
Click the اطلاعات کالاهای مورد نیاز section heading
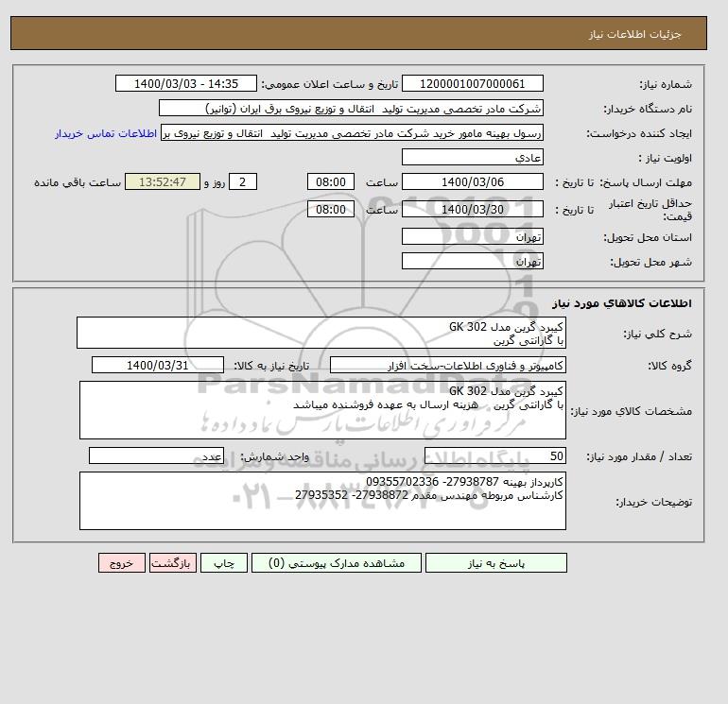(622, 303)
